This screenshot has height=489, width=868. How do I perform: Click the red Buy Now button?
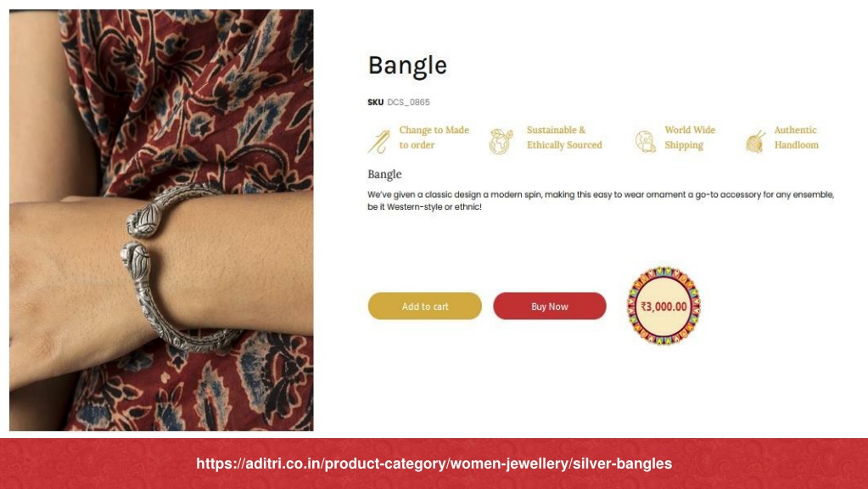coord(550,306)
